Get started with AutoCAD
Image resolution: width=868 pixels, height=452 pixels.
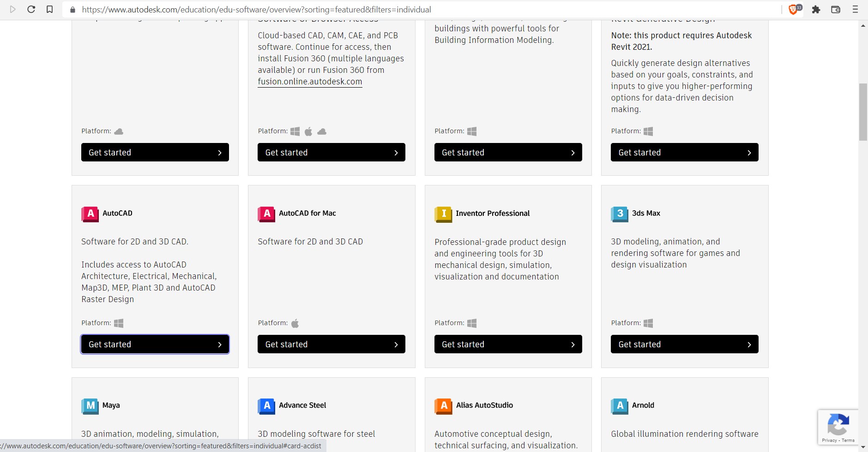pos(155,344)
